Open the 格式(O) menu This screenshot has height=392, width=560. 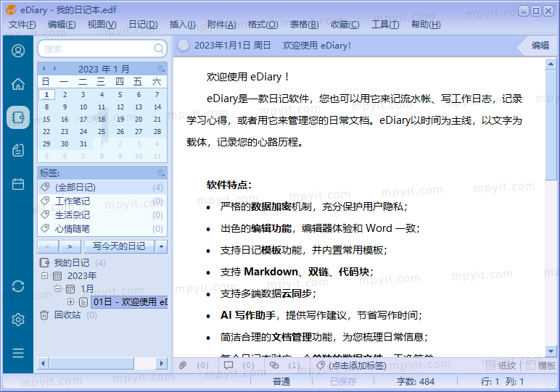(263, 24)
